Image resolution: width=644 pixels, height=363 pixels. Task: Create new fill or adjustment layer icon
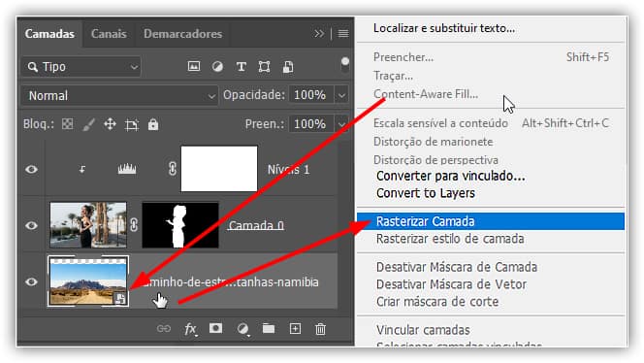click(x=242, y=329)
